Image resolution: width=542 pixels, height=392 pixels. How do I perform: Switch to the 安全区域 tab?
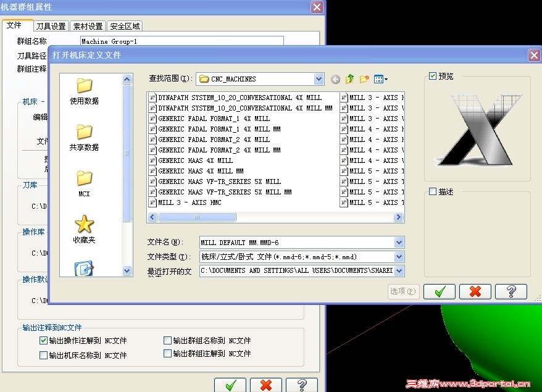click(125, 27)
